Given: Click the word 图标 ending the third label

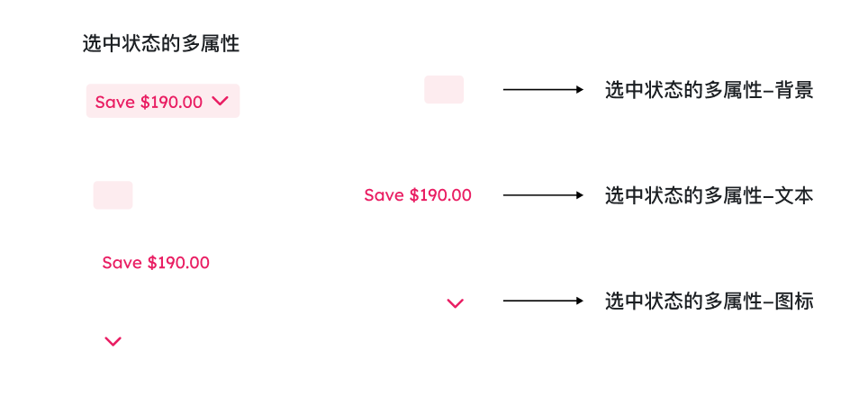Looking at the screenshot, I should (x=794, y=301).
